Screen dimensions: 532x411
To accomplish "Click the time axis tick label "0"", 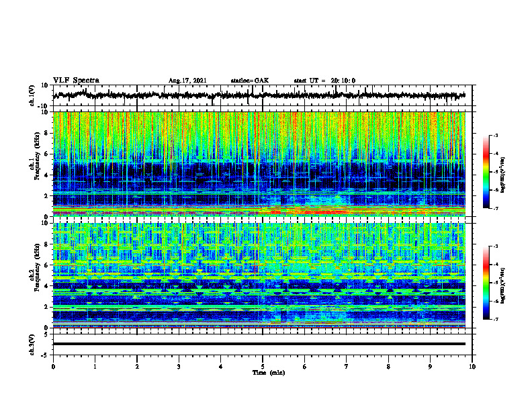I will (x=53, y=367).
